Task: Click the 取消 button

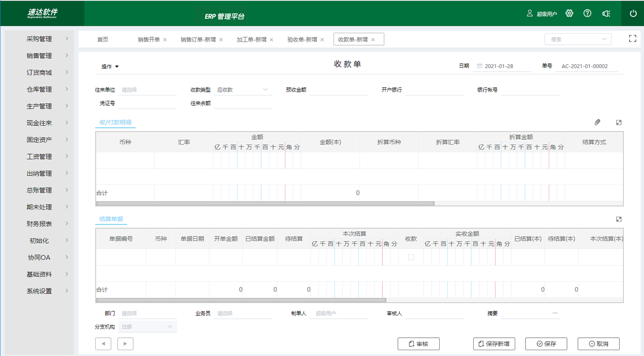Action: click(598, 343)
